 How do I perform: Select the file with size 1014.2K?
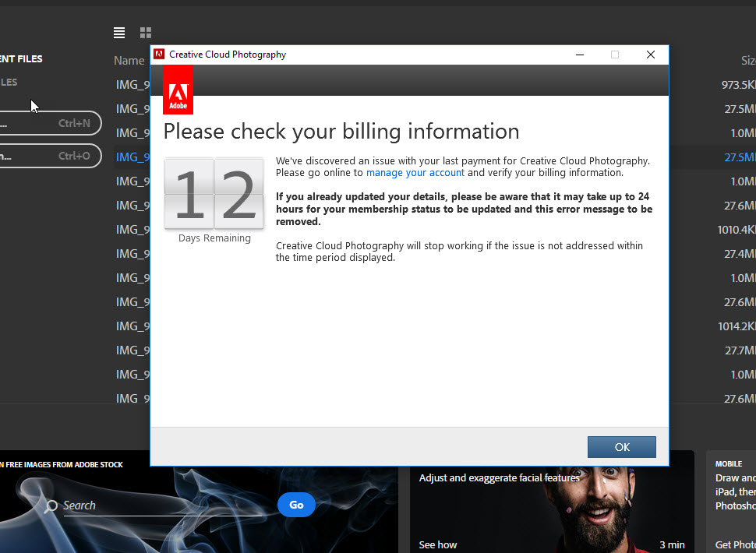(x=435, y=326)
